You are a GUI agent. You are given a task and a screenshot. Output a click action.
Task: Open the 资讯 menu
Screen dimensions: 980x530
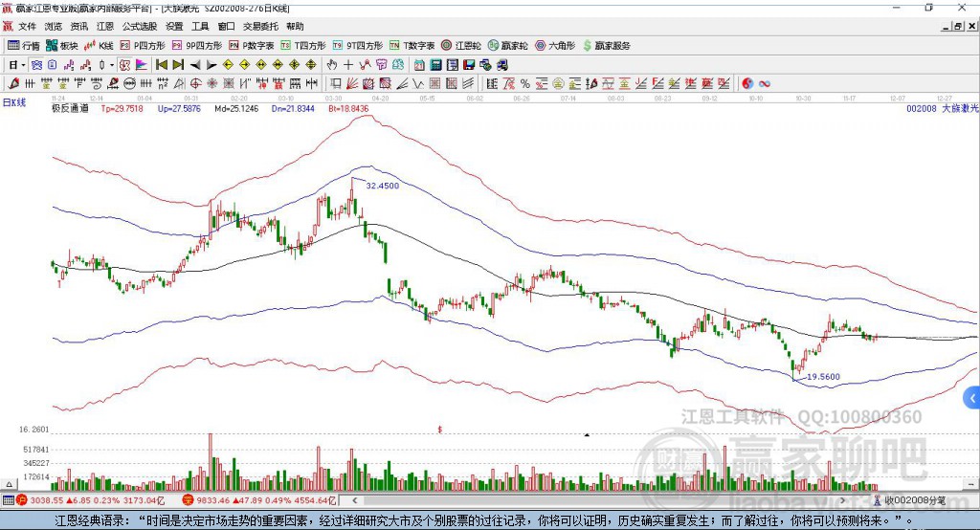coord(78,26)
